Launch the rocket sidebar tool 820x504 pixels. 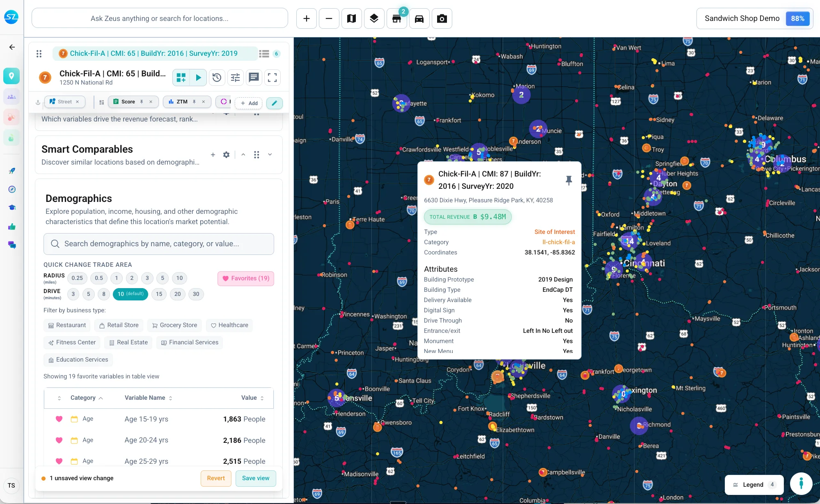coord(12,171)
